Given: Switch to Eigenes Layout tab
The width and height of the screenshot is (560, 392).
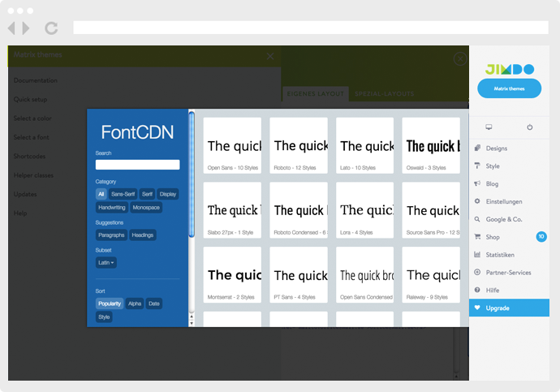Looking at the screenshot, I should click(316, 94).
